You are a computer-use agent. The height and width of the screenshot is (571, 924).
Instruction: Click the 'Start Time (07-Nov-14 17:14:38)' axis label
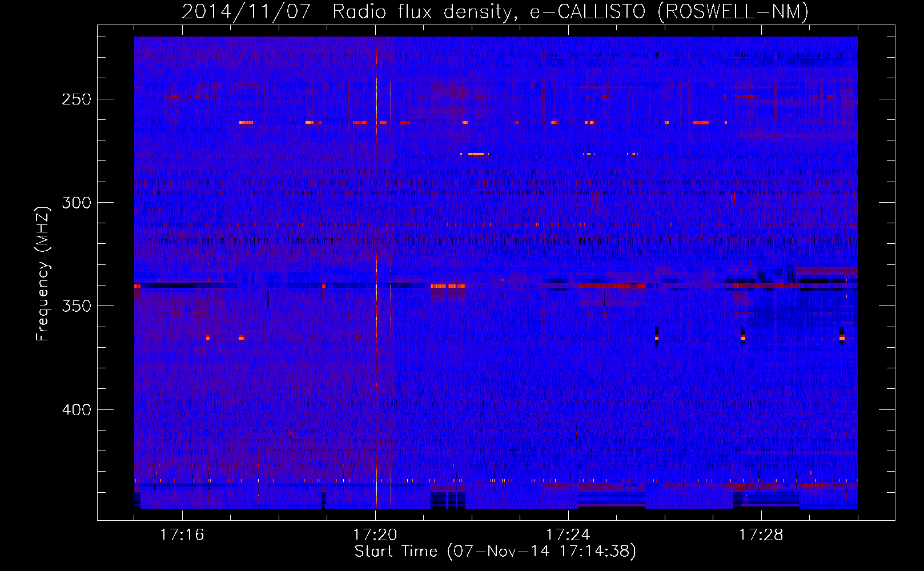495,552
